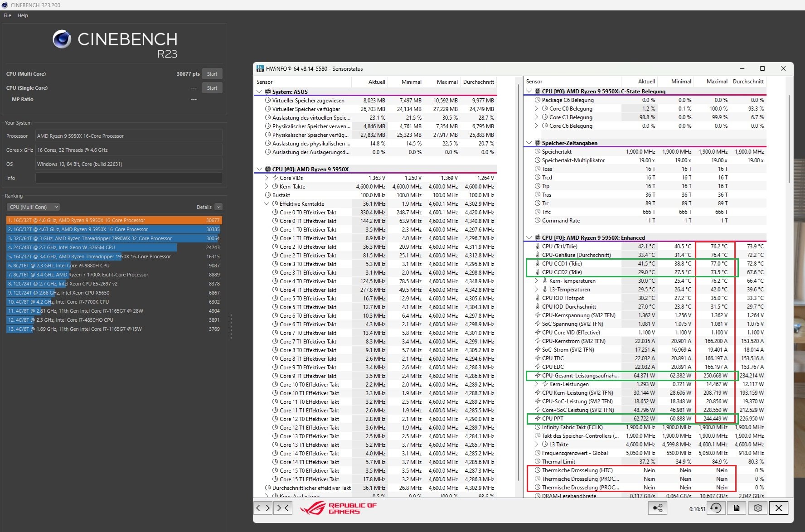
Task: Close sensors with the bottom X button
Action: click(x=779, y=508)
